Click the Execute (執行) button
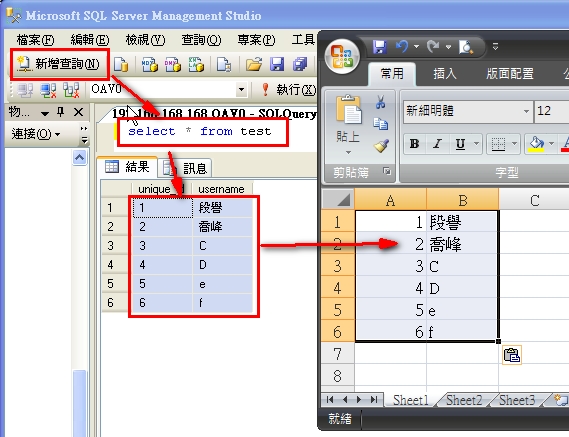This screenshot has height=437, width=569. tap(289, 89)
